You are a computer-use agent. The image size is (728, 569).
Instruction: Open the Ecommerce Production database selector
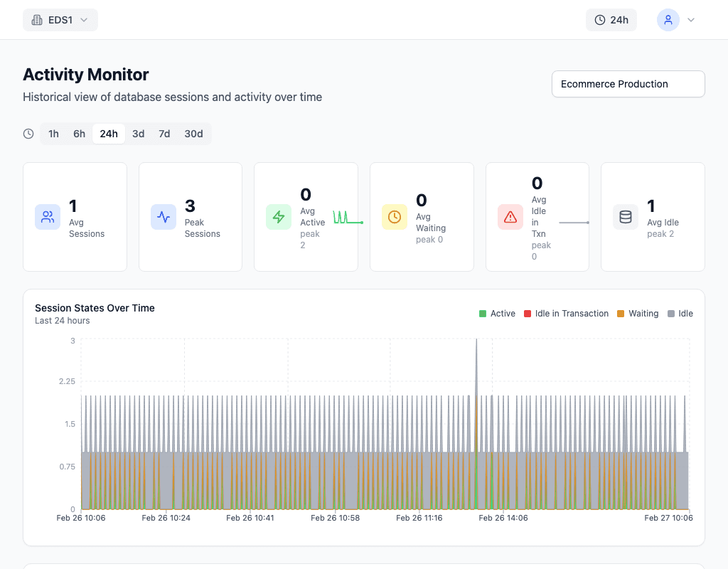(628, 84)
